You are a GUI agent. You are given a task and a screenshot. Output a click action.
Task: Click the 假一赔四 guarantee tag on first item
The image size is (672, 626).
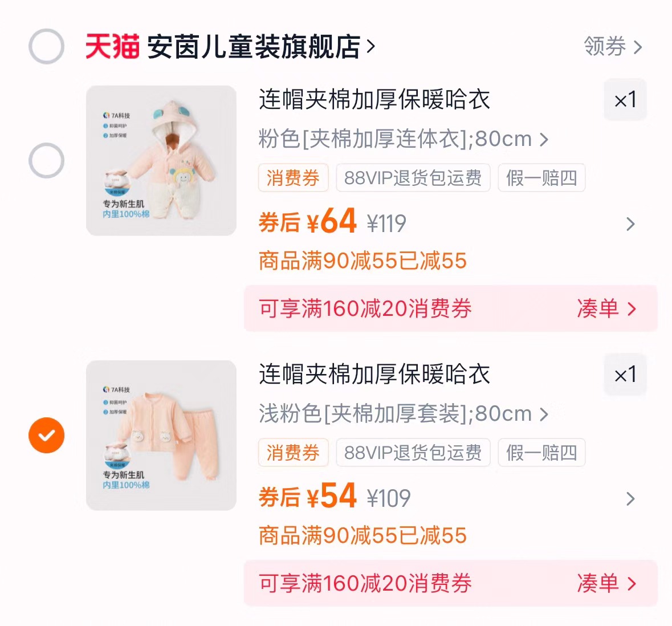click(541, 178)
